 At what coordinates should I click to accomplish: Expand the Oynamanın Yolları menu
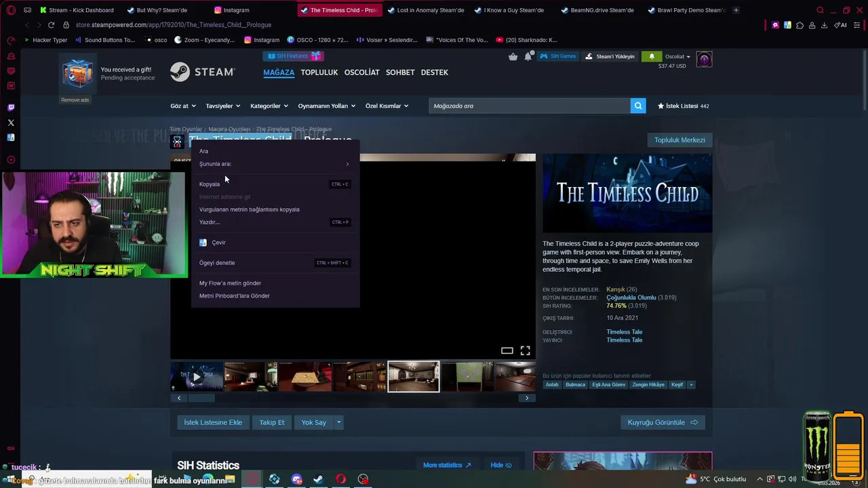point(327,106)
